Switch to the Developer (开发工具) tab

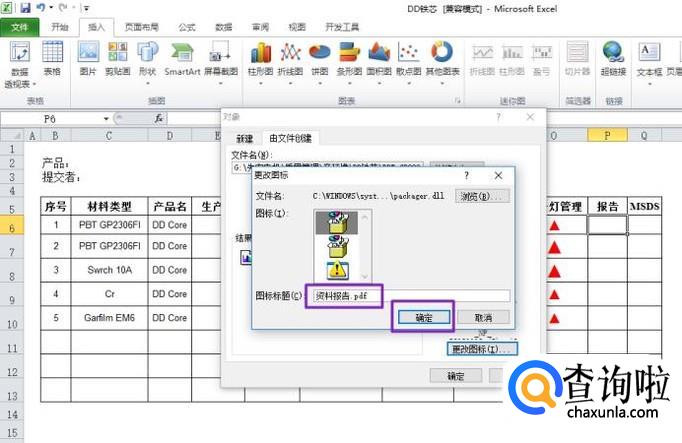pos(342,27)
